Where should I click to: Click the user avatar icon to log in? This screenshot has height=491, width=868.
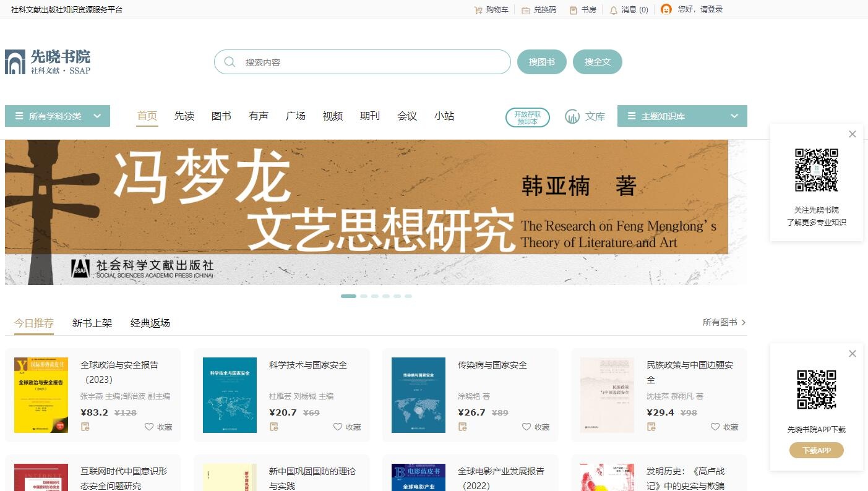click(666, 9)
